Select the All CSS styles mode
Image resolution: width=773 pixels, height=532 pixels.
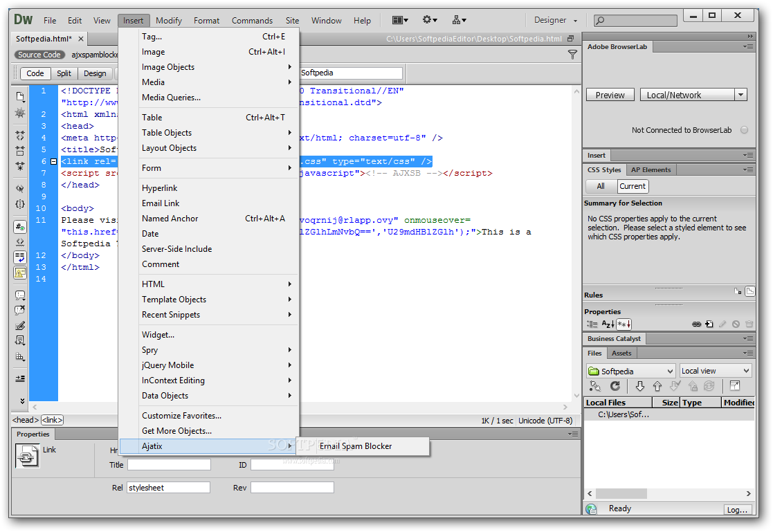(x=601, y=186)
